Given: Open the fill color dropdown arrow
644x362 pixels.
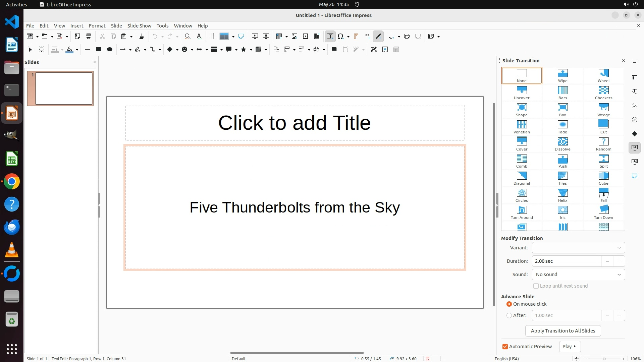Looking at the screenshot, I should [77, 50].
